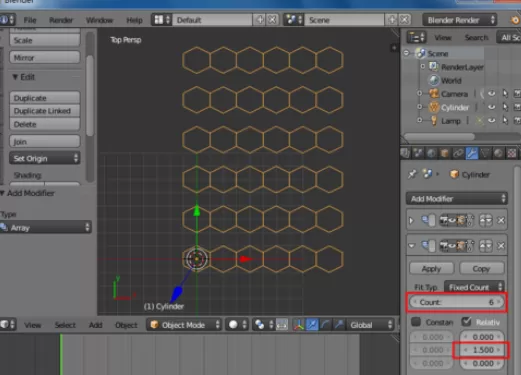Open the Object Mode dropdown
Image resolution: width=521 pixels, height=375 pixels.
pyautogui.click(x=184, y=324)
